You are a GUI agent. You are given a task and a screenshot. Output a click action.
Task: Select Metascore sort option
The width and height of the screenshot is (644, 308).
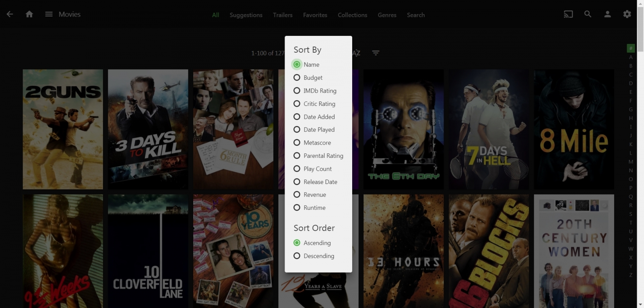[x=312, y=143]
